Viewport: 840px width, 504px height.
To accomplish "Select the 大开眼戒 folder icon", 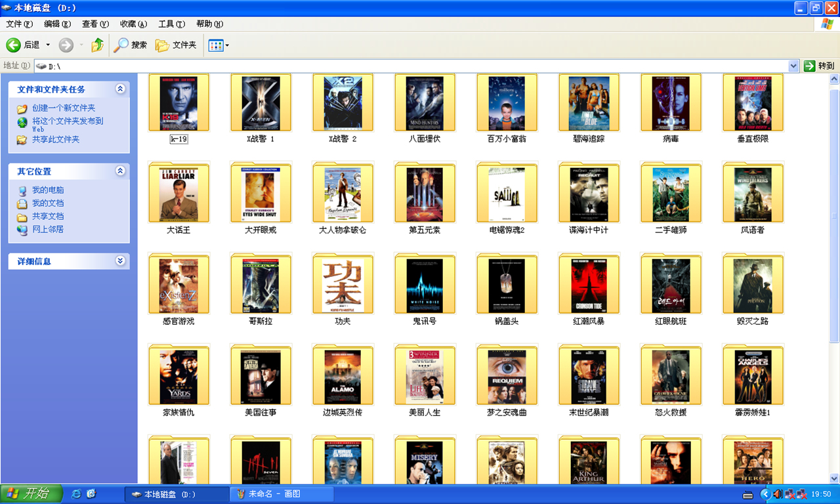I will click(x=261, y=194).
